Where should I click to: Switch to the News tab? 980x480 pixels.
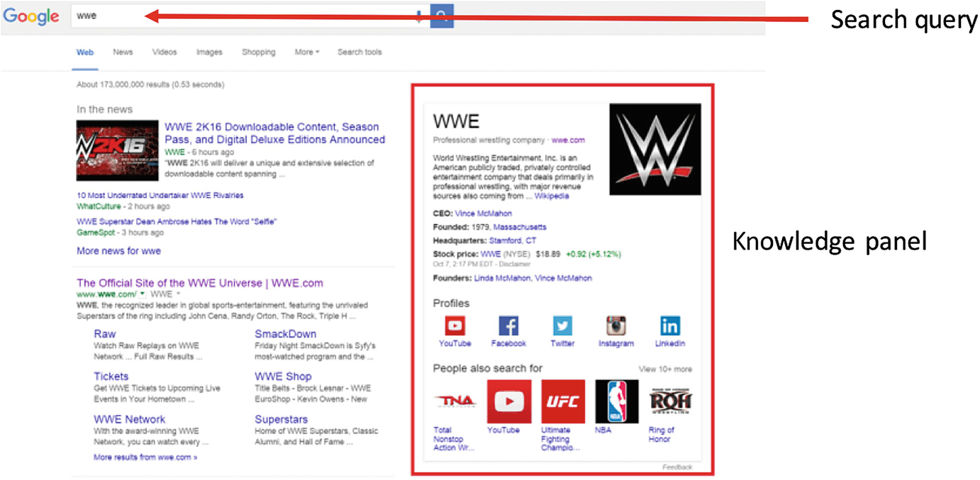(x=123, y=52)
